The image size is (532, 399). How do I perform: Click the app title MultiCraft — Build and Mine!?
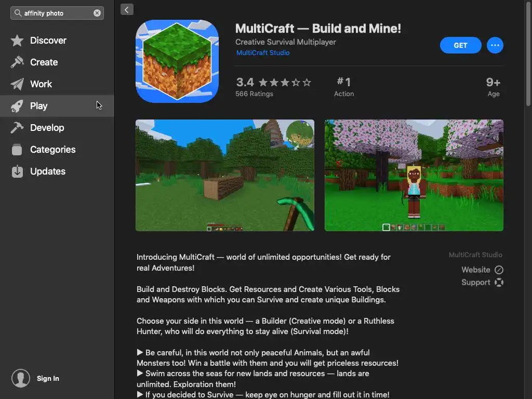click(318, 29)
